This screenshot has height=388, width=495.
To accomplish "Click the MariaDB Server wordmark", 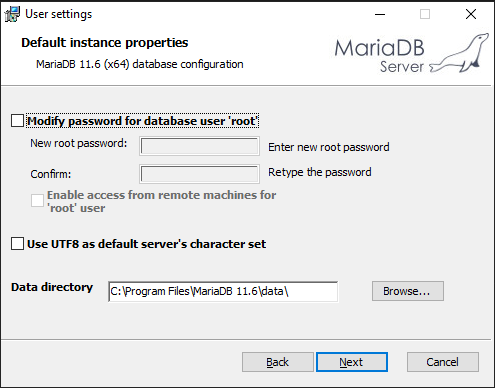I will tap(380, 56).
